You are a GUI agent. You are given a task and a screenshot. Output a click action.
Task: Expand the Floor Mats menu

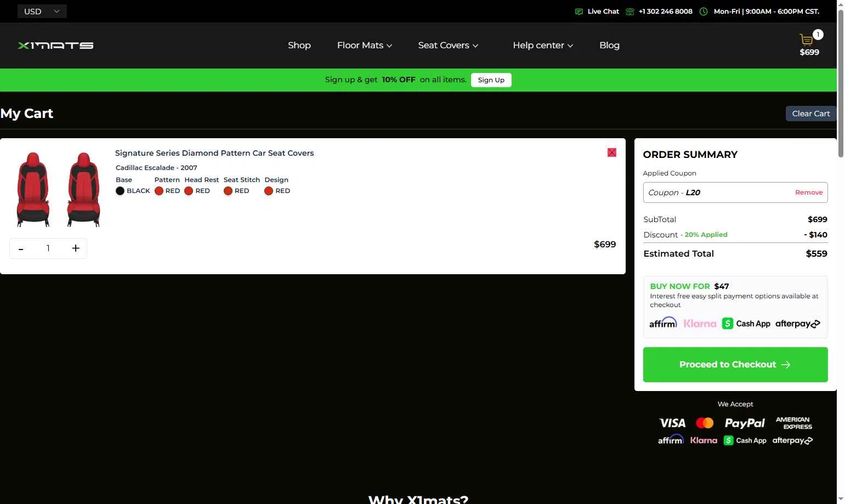point(365,46)
